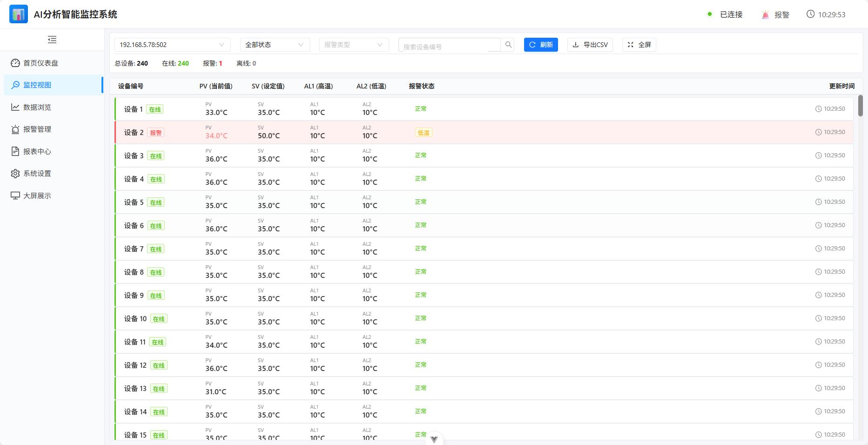Click the clock icon in the 设备 1 row

(818, 109)
